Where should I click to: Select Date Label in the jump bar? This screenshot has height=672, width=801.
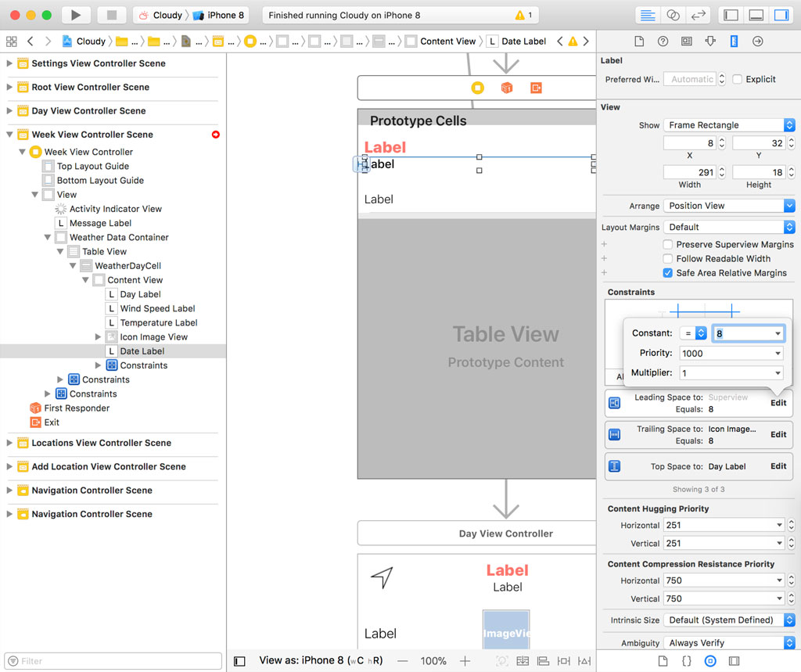(523, 41)
